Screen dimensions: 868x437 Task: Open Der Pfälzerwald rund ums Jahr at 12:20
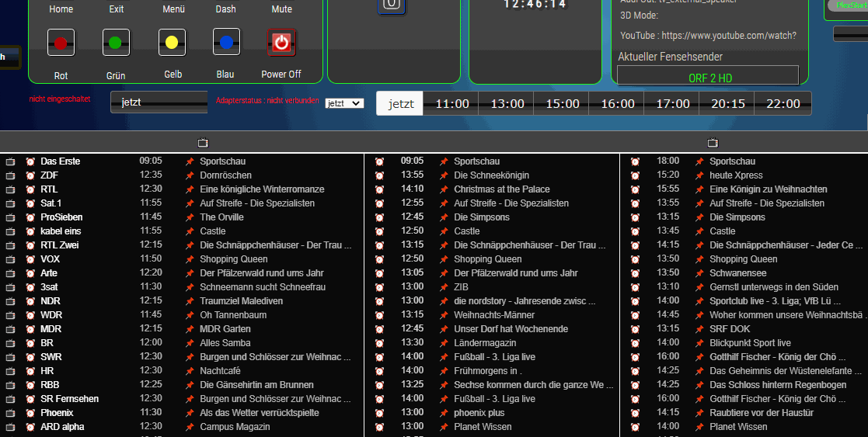point(262,272)
